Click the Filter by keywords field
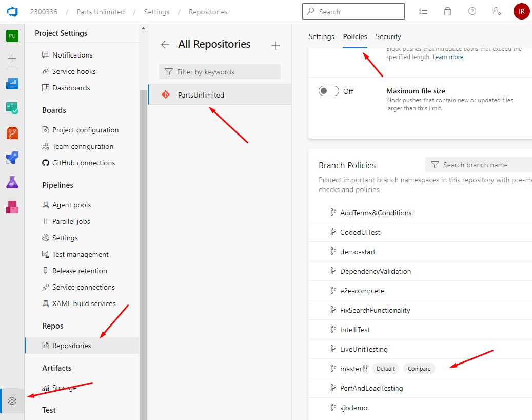 pos(220,72)
